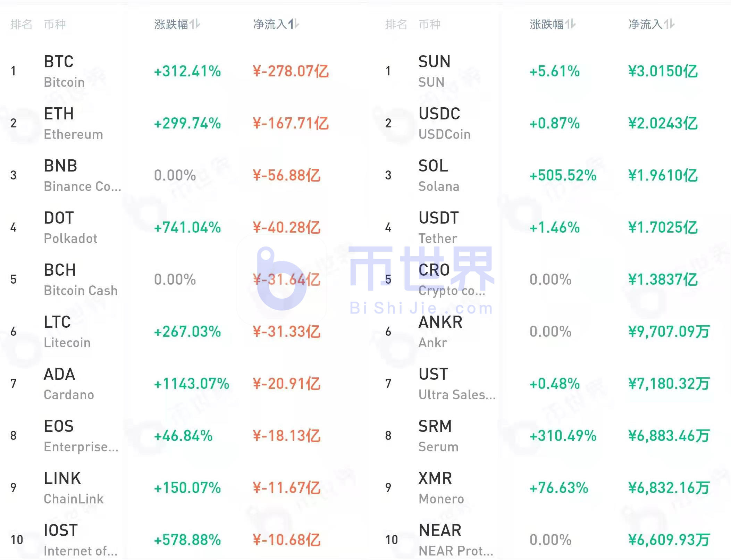The image size is (731, 560).
Task: Open the NEAR Protocol row
Action: click(440, 540)
